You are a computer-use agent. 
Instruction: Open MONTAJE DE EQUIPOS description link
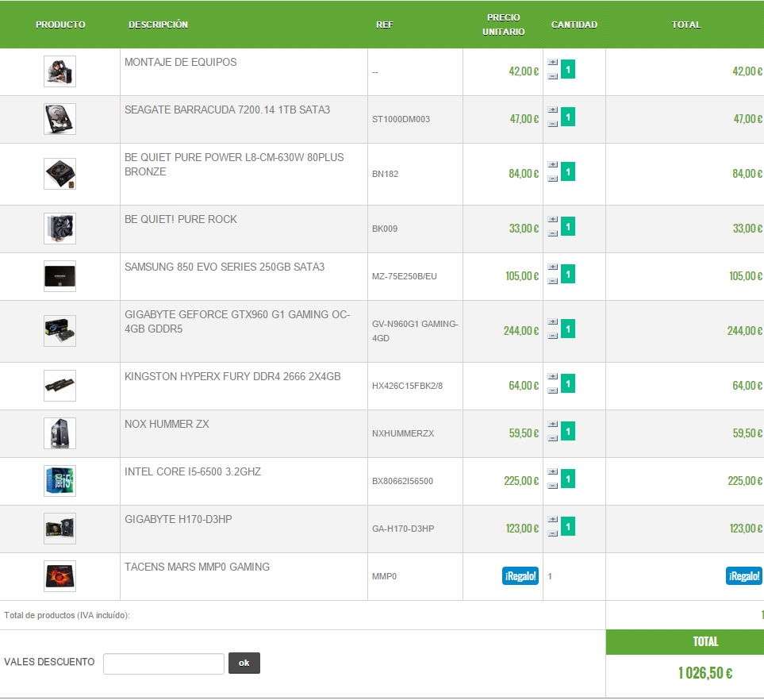coord(181,63)
